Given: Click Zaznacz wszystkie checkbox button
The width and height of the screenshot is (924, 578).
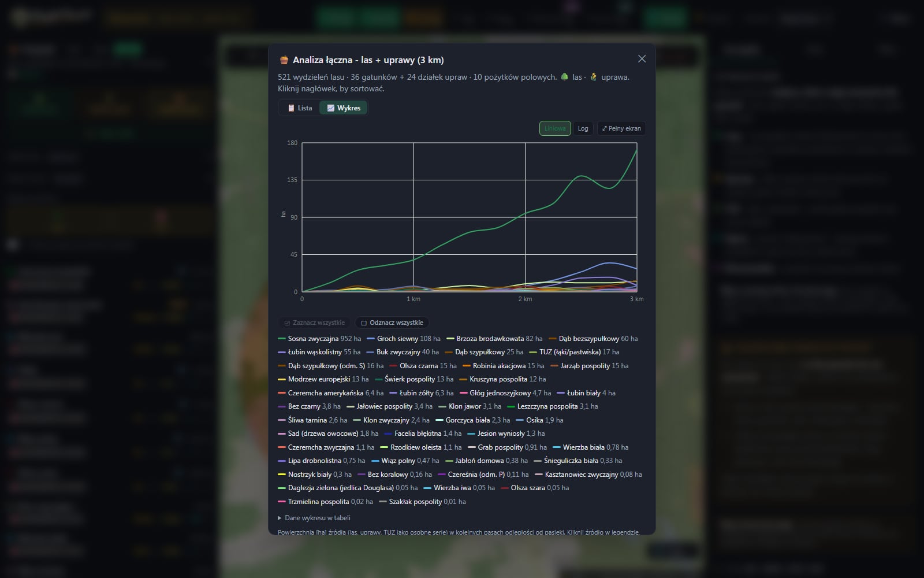Looking at the screenshot, I should [x=315, y=323].
